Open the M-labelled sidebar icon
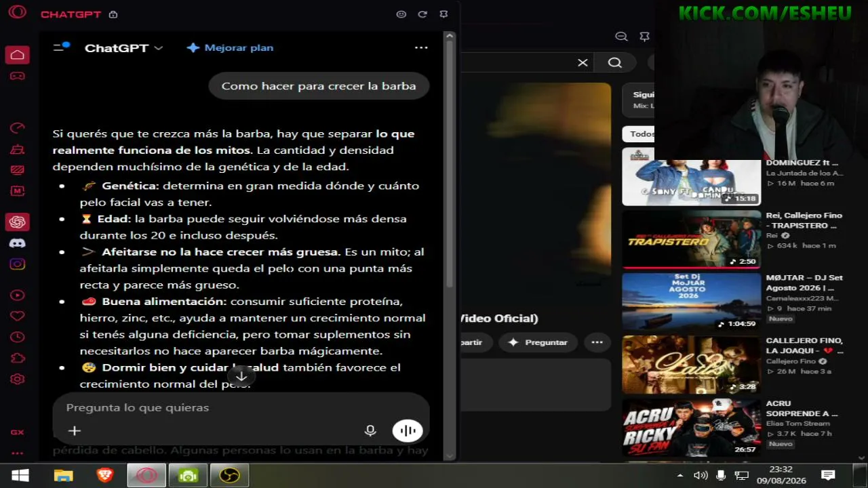 [17, 192]
